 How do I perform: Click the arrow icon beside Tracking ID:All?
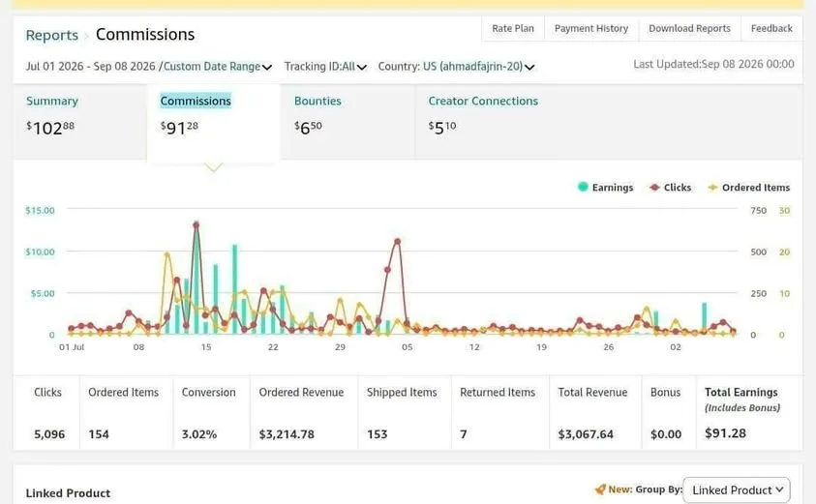click(x=362, y=67)
